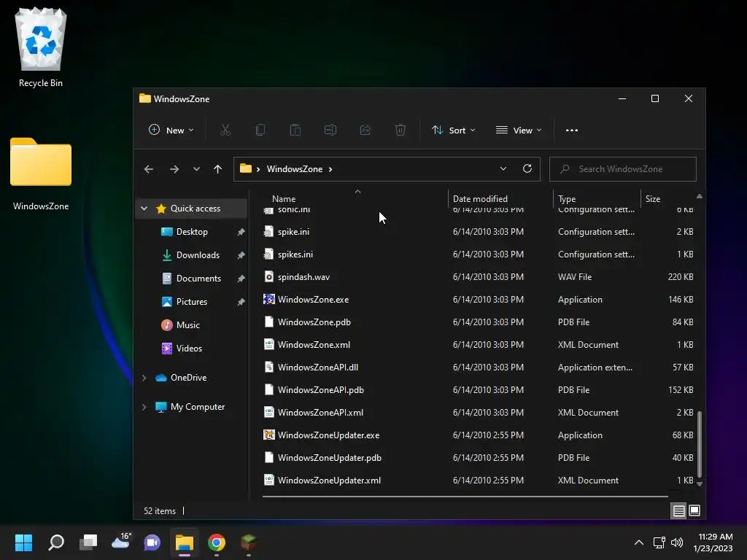Image resolution: width=747 pixels, height=560 pixels.
Task: Select Desktop in Quick access
Action: pyautogui.click(x=192, y=232)
